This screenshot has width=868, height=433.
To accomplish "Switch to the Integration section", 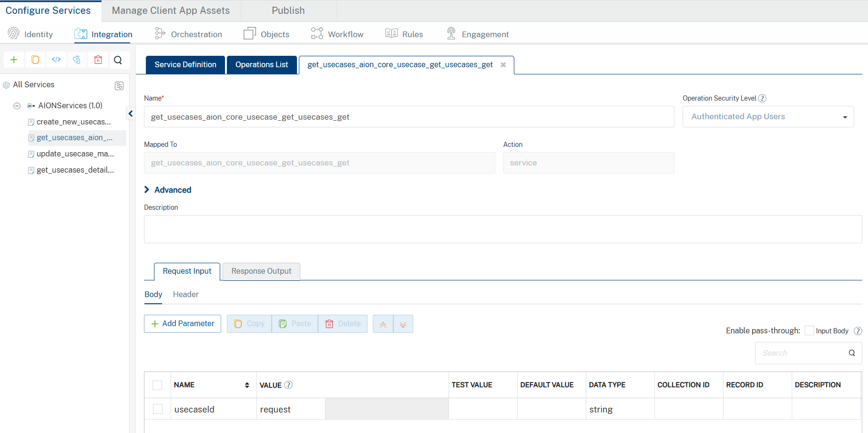I will pos(103,34).
